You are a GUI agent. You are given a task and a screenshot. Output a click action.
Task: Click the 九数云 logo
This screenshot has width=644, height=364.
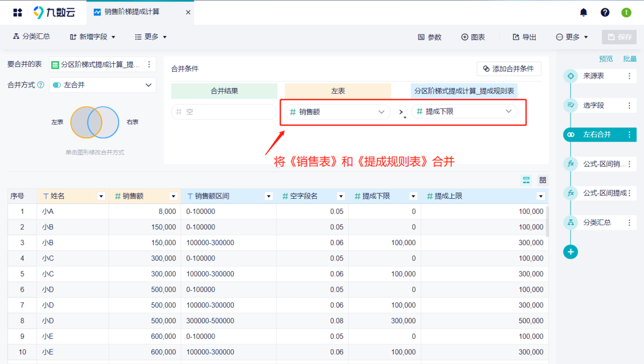coord(53,12)
